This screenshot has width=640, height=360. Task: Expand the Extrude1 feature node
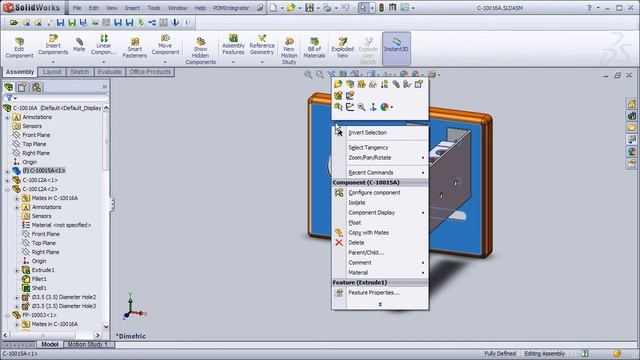[x=17, y=270]
